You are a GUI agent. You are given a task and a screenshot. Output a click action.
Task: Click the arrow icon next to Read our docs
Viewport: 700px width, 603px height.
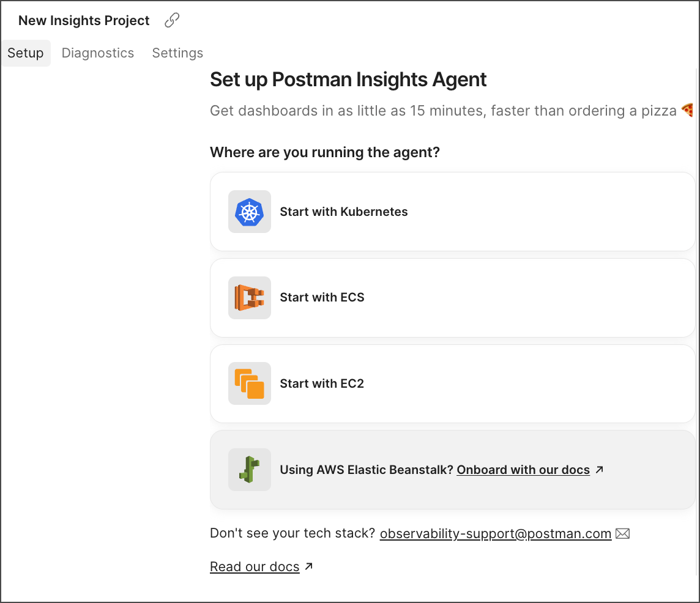pyautogui.click(x=309, y=567)
